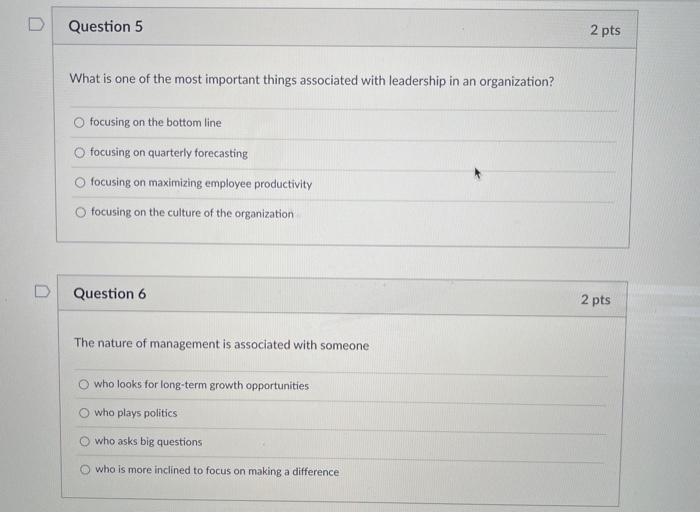This screenshot has width=700, height=513.
Task: Mark the 'culture of the organization' radio circle
Action: [x=80, y=213]
